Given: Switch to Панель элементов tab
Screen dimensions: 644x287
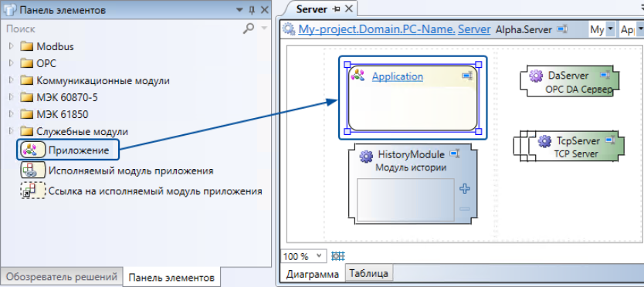Looking at the screenshot, I should coord(171,278).
